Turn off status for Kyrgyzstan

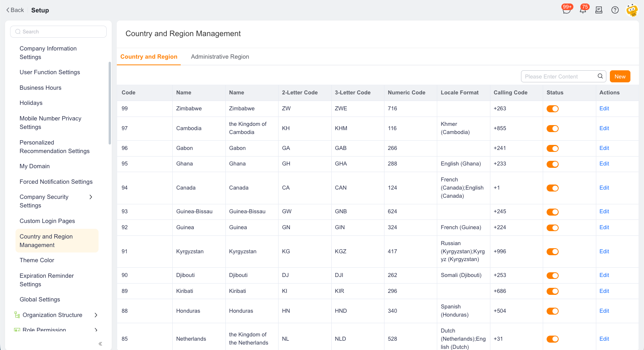click(x=552, y=252)
